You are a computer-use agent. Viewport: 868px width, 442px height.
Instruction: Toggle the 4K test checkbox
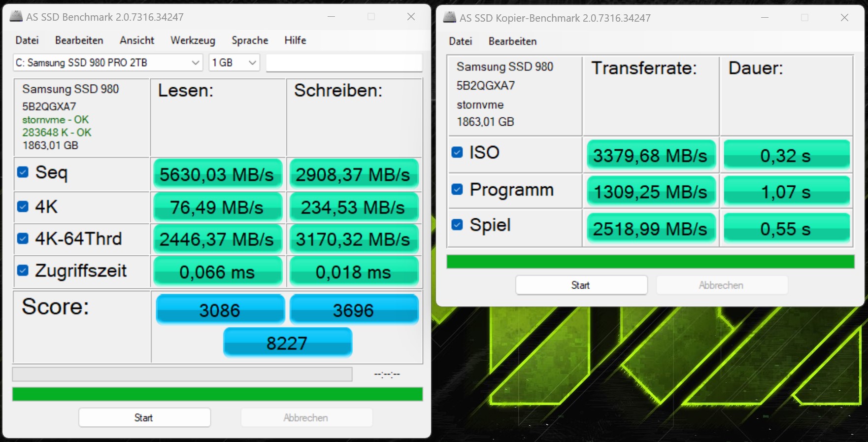[23, 206]
